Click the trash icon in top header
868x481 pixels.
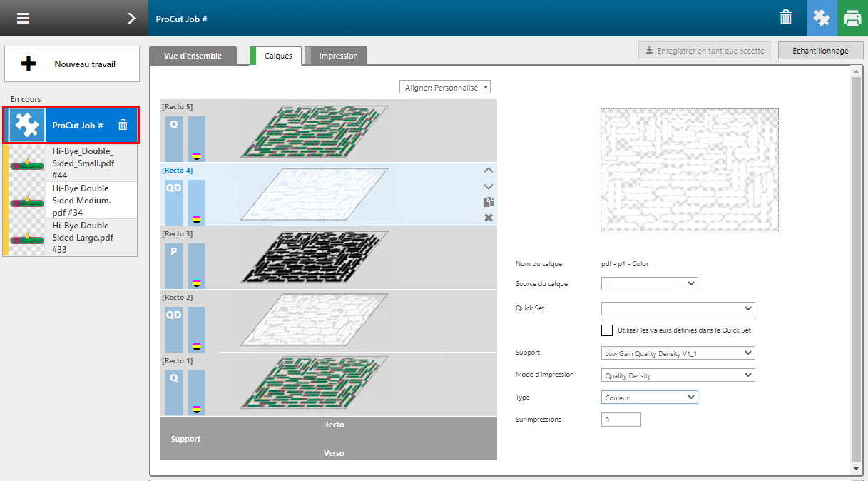click(785, 19)
